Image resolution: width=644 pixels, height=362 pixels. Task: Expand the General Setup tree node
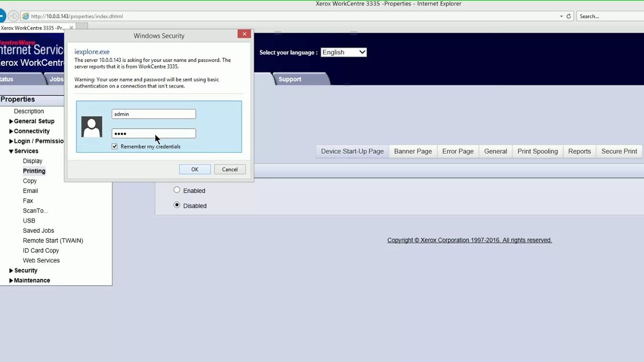11,121
